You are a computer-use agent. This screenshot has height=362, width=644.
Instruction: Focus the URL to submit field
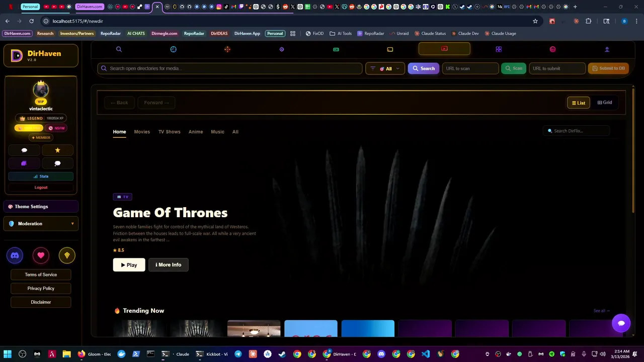coord(557,68)
